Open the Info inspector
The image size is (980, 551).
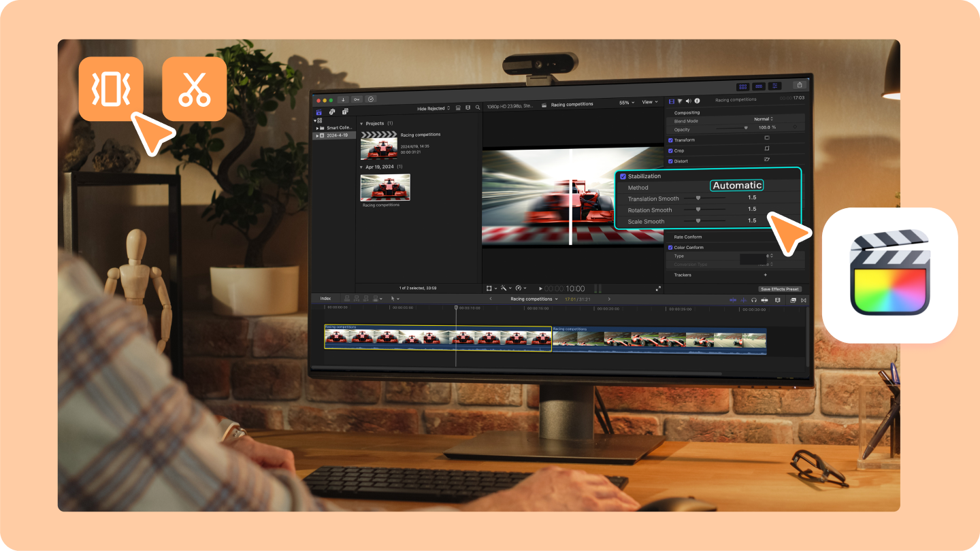pyautogui.click(x=697, y=101)
